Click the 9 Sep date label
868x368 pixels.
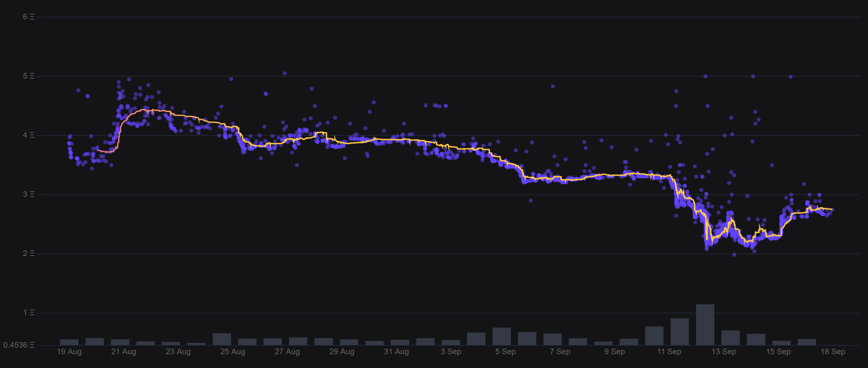[x=614, y=352]
